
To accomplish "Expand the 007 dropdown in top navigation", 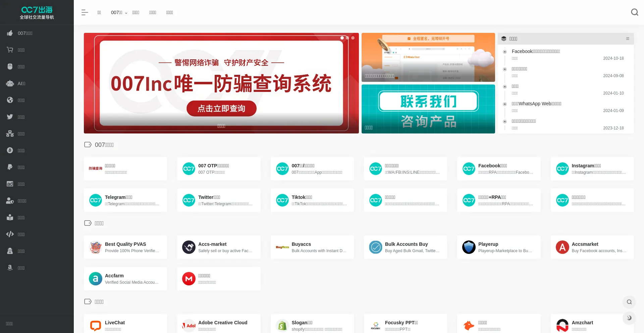I will (119, 13).
